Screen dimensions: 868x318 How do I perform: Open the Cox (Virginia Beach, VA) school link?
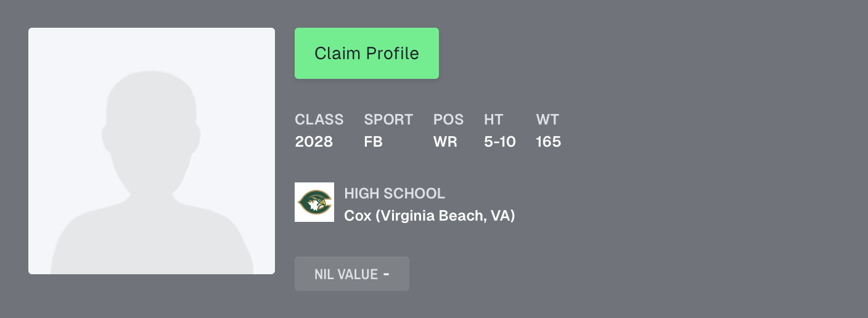pos(429,216)
